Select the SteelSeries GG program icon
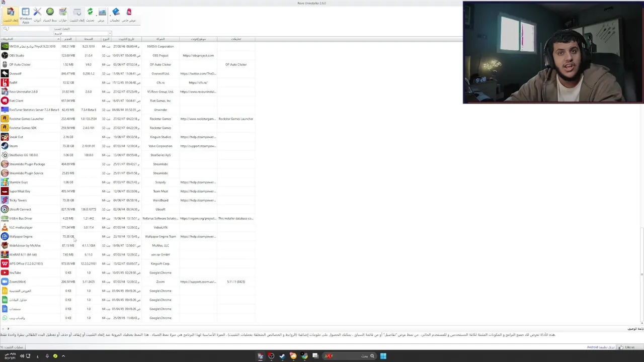The image size is (644, 362). click(5, 155)
